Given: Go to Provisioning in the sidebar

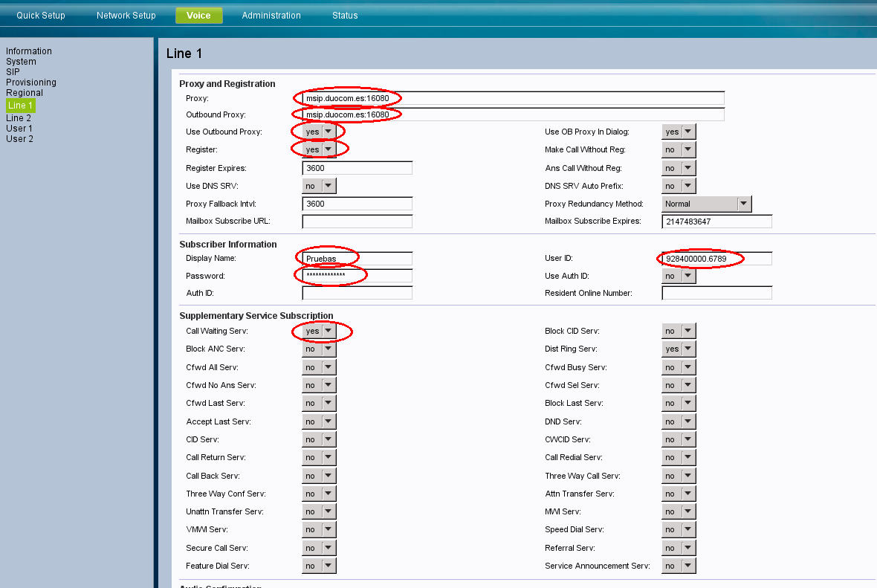Looking at the screenshot, I should click(31, 83).
